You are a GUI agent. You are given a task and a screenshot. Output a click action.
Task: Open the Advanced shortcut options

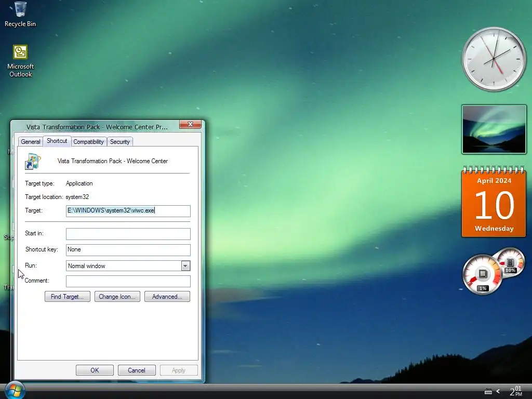coord(167,297)
